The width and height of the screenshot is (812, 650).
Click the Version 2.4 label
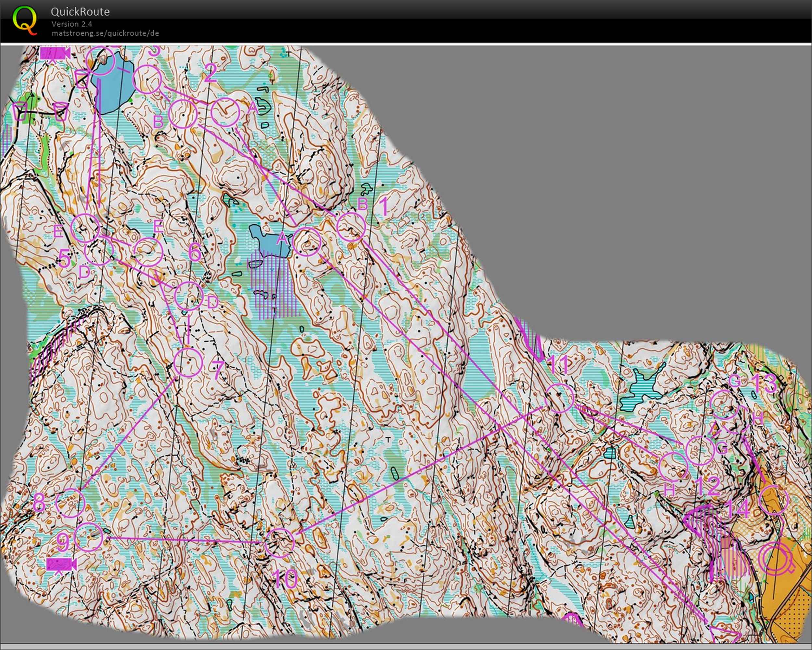(x=71, y=24)
